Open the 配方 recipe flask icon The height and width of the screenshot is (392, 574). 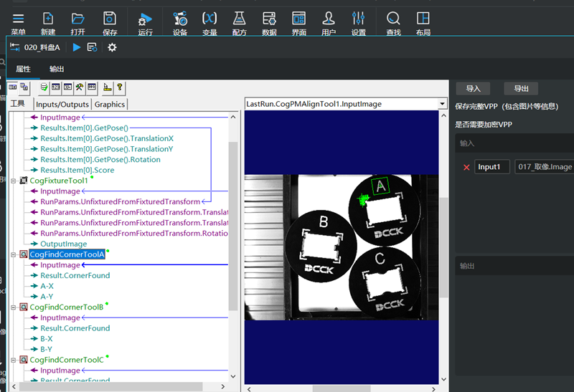click(x=239, y=23)
